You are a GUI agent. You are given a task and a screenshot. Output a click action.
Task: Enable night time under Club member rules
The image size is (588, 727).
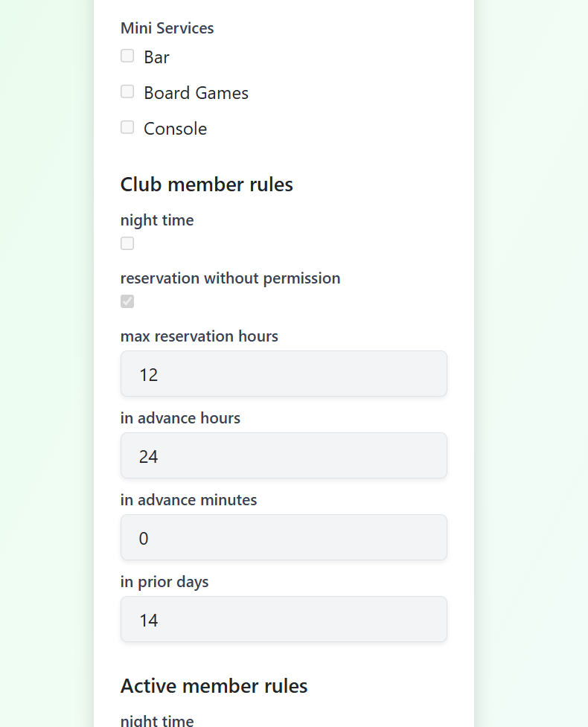coord(127,243)
